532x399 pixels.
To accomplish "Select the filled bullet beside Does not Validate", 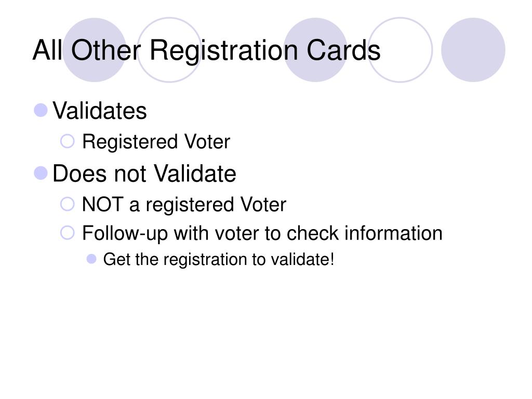I will click(41, 173).
